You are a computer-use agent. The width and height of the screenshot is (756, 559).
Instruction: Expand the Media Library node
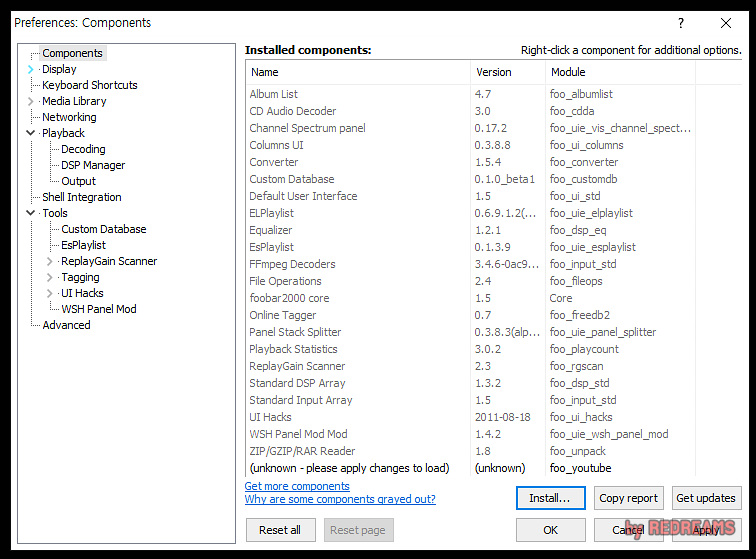click(x=31, y=101)
